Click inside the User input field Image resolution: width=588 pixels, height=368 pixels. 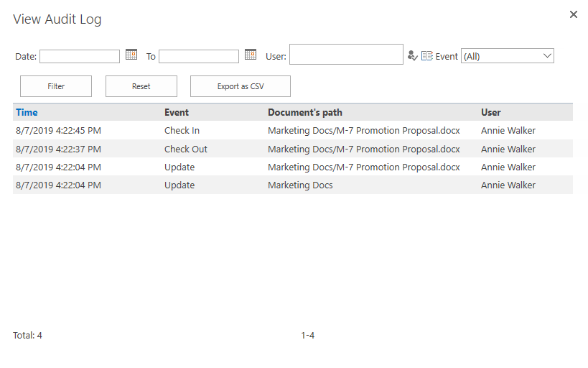346,55
